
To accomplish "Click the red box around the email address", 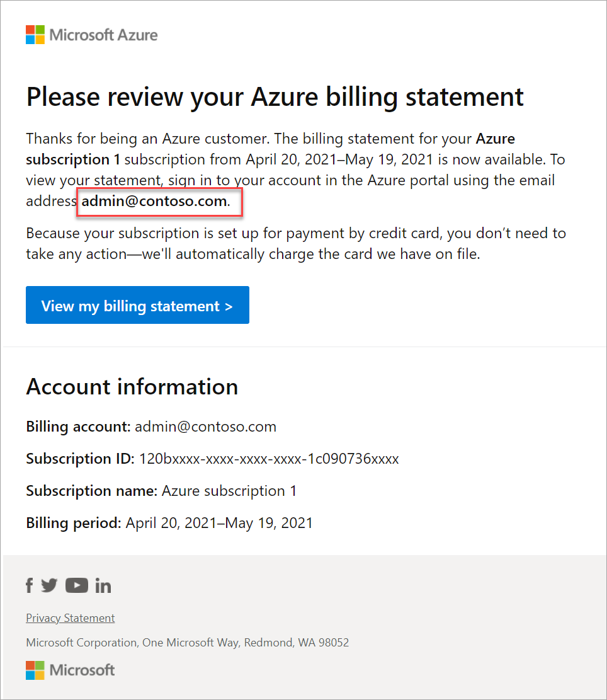I will pyautogui.click(x=159, y=202).
